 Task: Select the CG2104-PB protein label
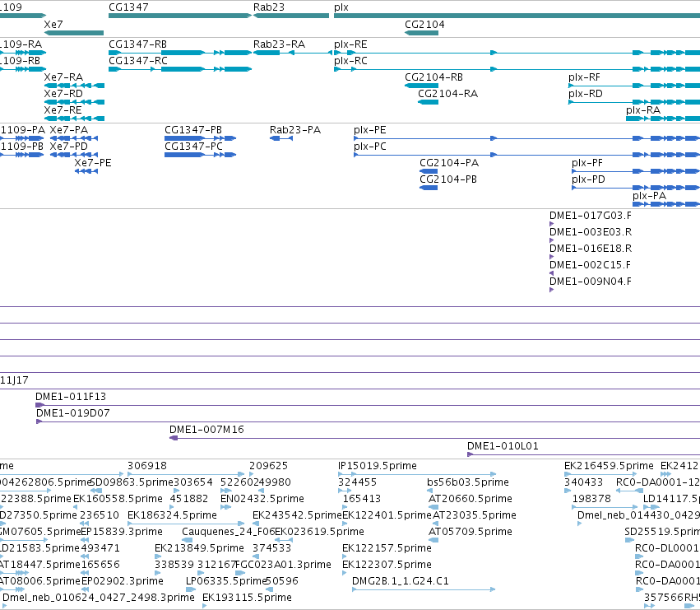pyautogui.click(x=448, y=179)
